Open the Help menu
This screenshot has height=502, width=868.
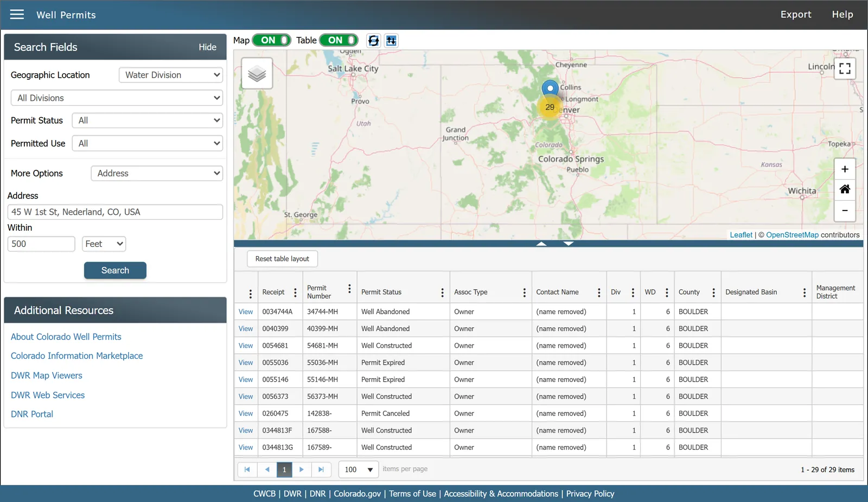tap(843, 15)
